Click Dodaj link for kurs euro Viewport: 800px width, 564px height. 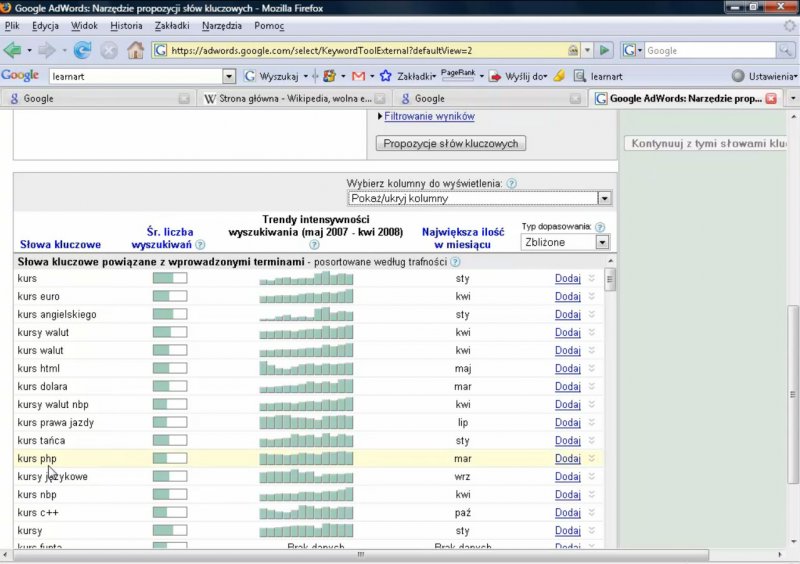[x=567, y=297]
